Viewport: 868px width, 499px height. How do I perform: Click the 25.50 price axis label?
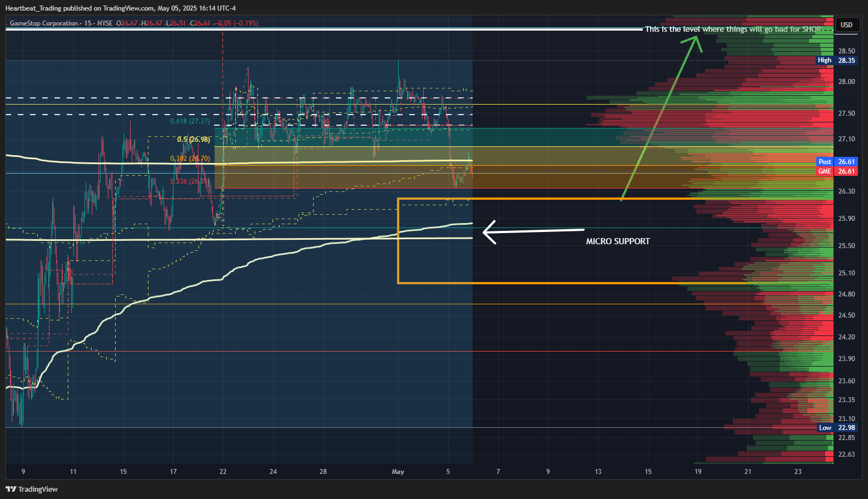point(846,246)
